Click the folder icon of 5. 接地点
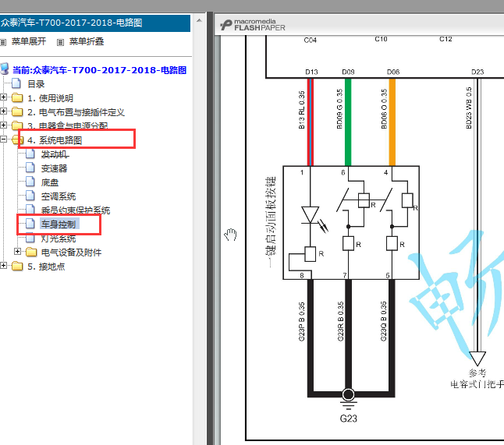504x445 pixels. 17,266
